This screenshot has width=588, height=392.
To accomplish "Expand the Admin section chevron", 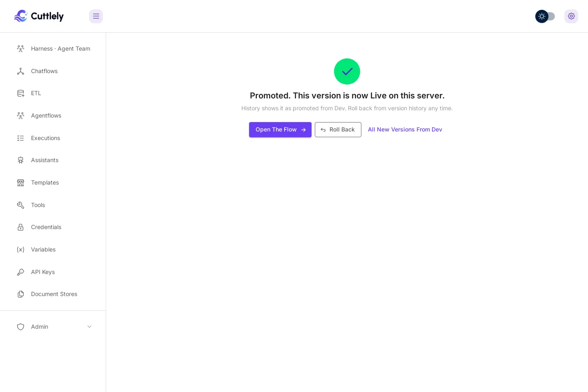I will tap(89, 327).
